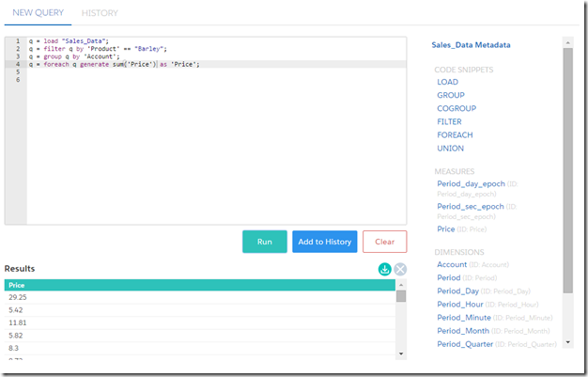This screenshot has height=377, width=588.
Task: Click the metadata panel scrollbar thumb
Action: coord(567,170)
